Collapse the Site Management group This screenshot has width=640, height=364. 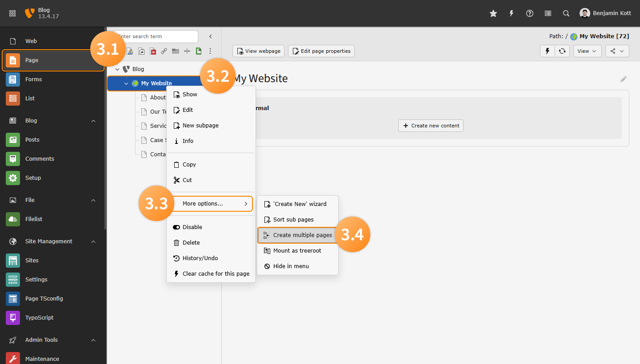coord(93,241)
